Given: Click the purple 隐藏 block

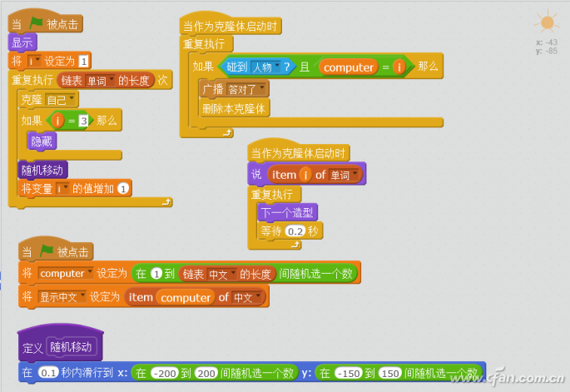Looking at the screenshot, I should (42, 141).
